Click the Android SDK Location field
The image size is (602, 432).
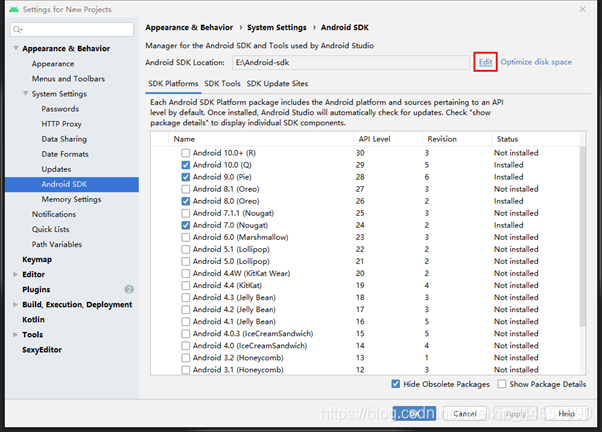tap(351, 62)
